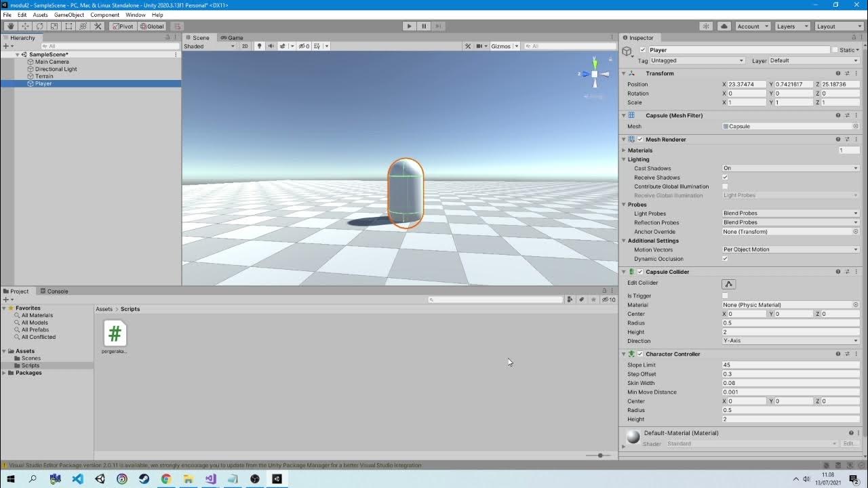Screen dimensions: 868x488
Task: Expand the Packages folder
Action: [x=4, y=373]
